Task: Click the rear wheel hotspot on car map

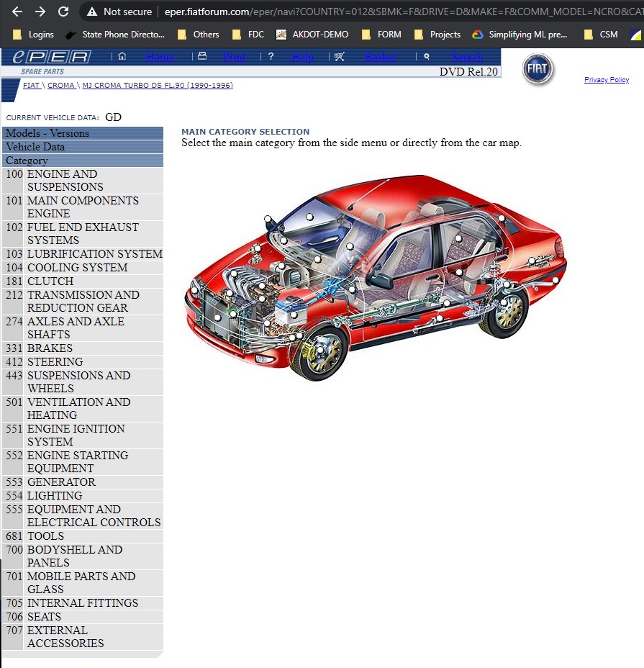Action: click(x=504, y=302)
